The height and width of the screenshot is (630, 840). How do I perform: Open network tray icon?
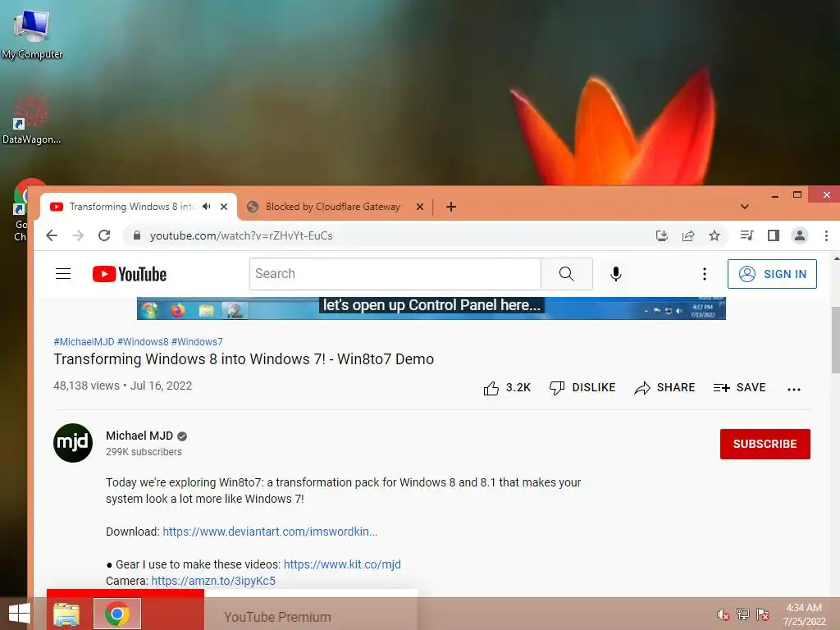point(743,614)
